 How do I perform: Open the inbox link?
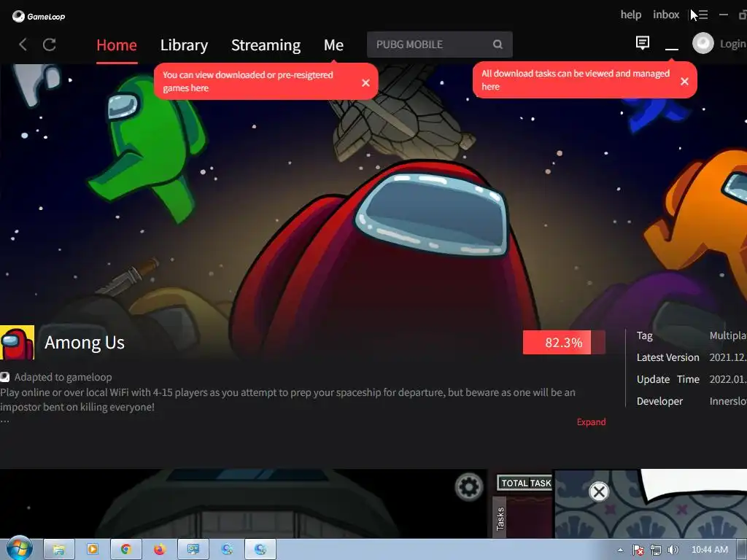pyautogui.click(x=666, y=15)
